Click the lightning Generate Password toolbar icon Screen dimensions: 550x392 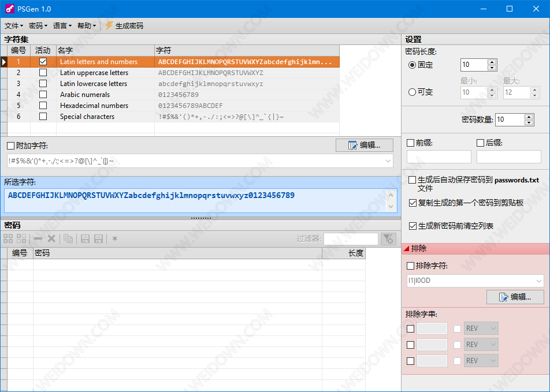point(109,25)
